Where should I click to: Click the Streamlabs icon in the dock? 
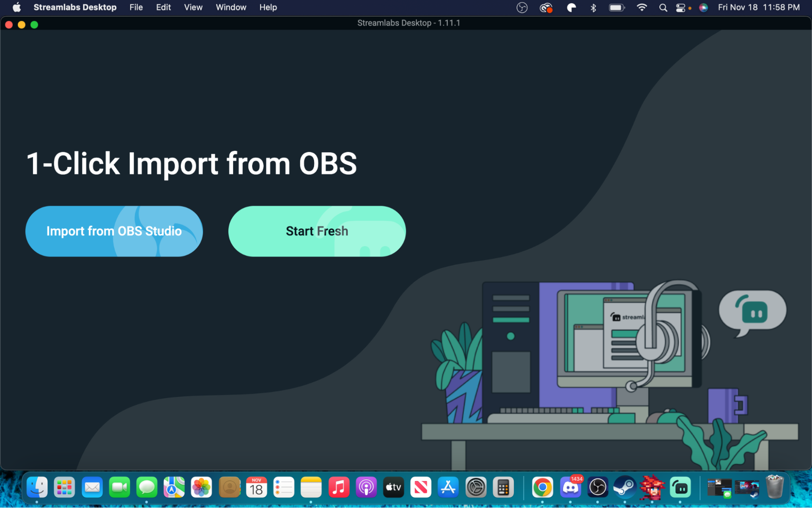(680, 488)
